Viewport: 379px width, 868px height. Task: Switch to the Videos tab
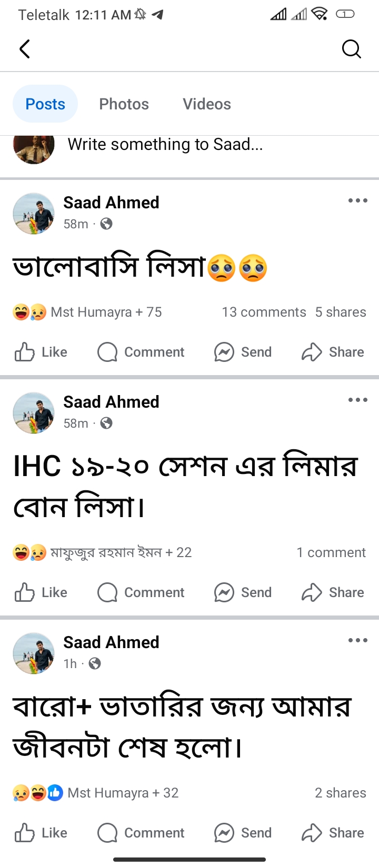coord(207,104)
